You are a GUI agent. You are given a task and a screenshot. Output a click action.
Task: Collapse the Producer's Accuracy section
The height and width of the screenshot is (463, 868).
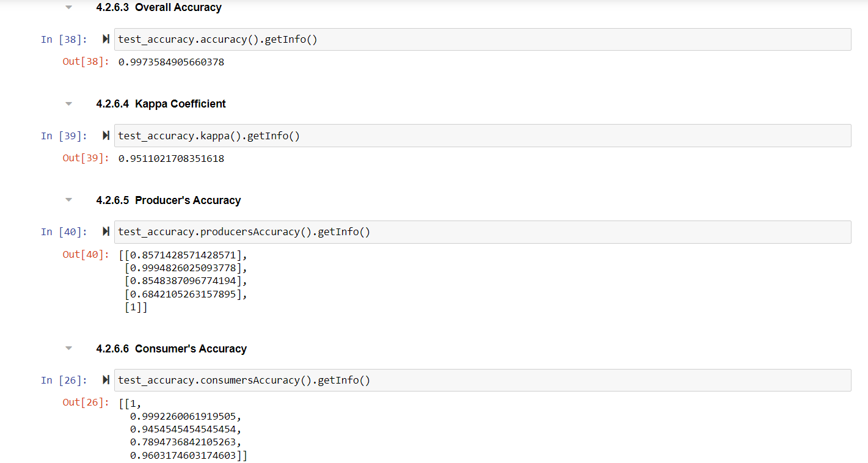pyautogui.click(x=68, y=200)
